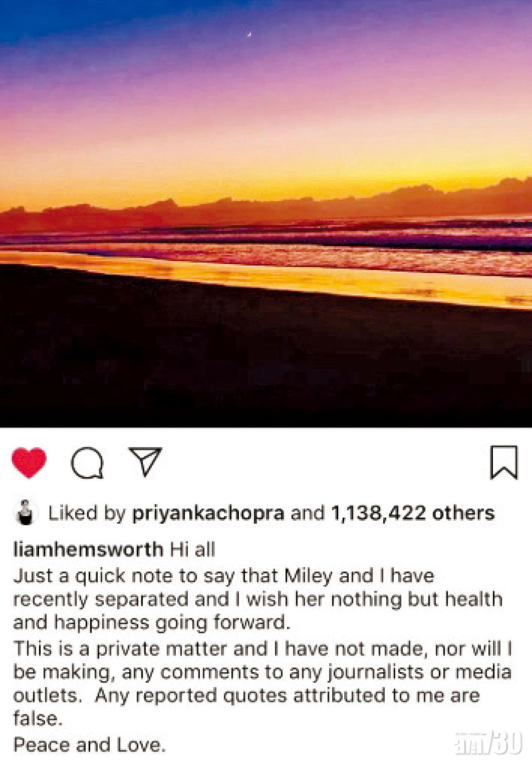Viewport: 532px width, 763px height.
Task: Open priyankachopra's profile
Action: tap(208, 513)
